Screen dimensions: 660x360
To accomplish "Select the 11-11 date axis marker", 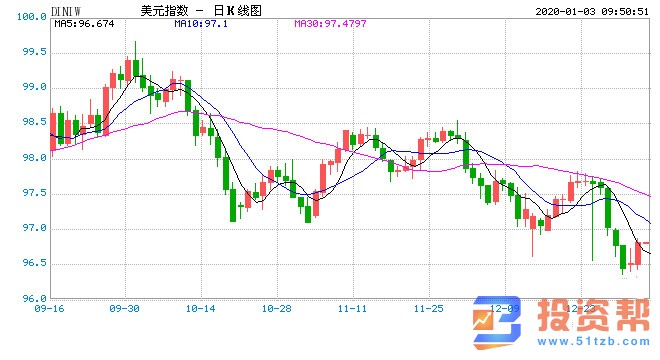I will point(352,309).
